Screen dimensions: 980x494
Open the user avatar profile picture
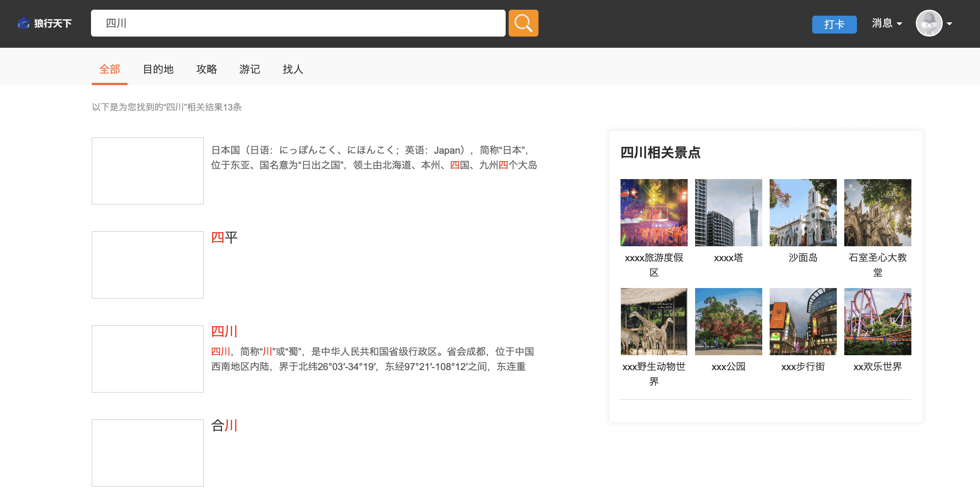(929, 23)
